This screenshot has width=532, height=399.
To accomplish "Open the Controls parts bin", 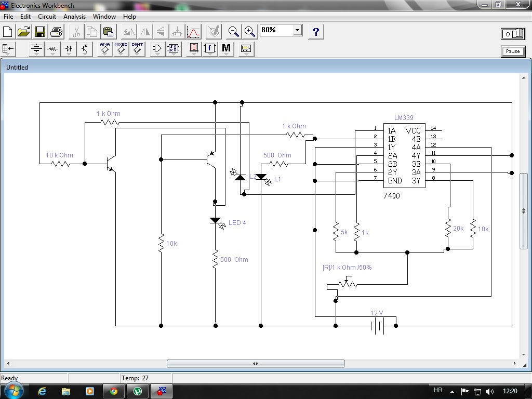I will [210, 49].
